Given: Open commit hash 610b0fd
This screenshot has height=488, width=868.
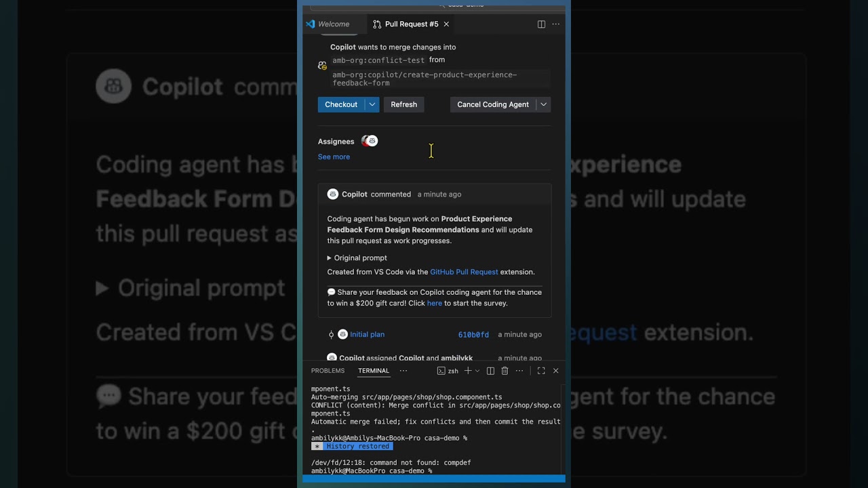Looking at the screenshot, I should point(473,335).
